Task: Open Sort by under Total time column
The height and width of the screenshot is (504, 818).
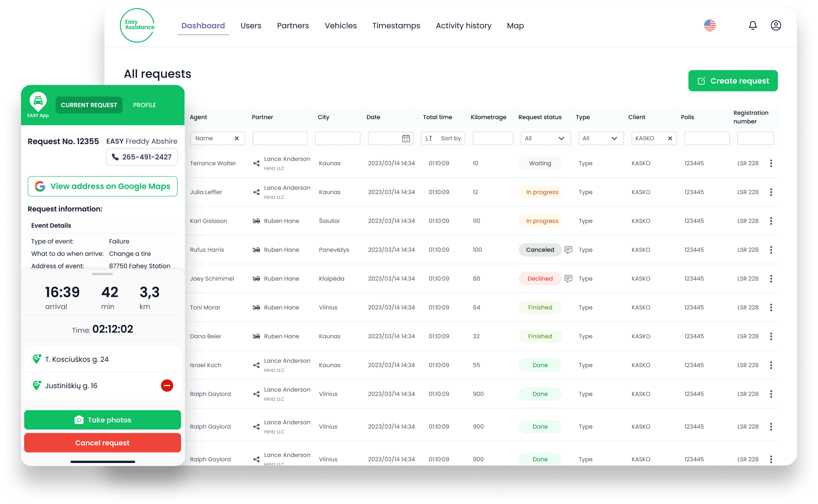Action: 443,138
